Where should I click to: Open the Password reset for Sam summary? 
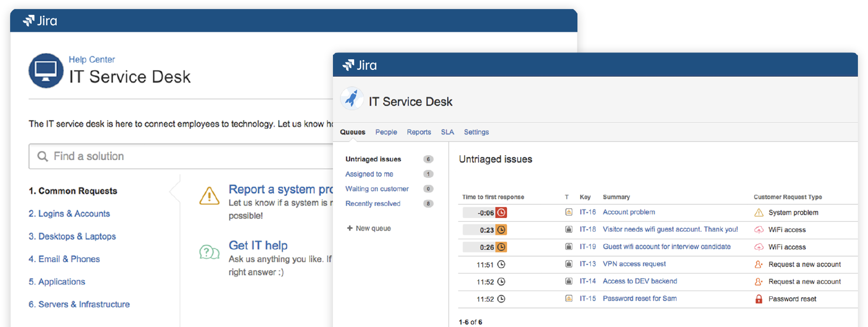tap(639, 298)
